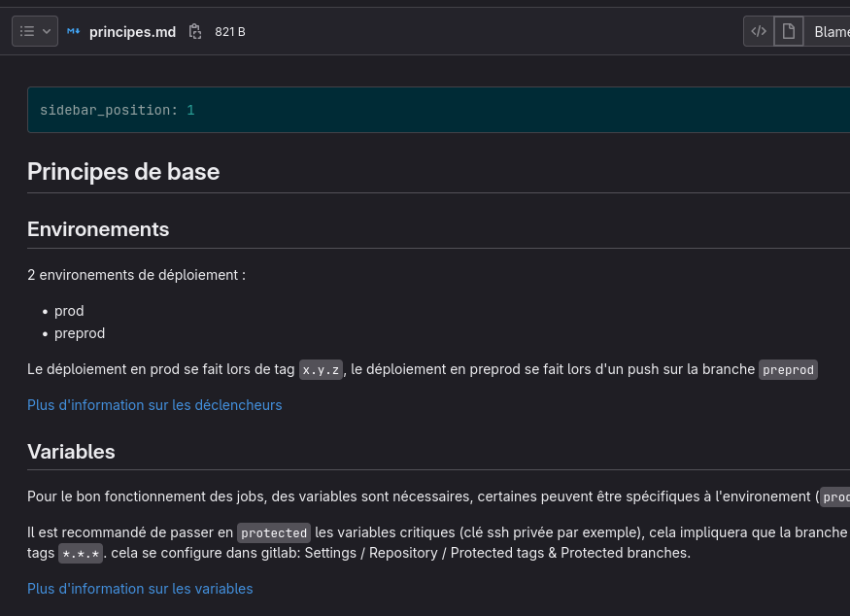
Task: Click the sidebar_position code block
Action: click(x=118, y=111)
